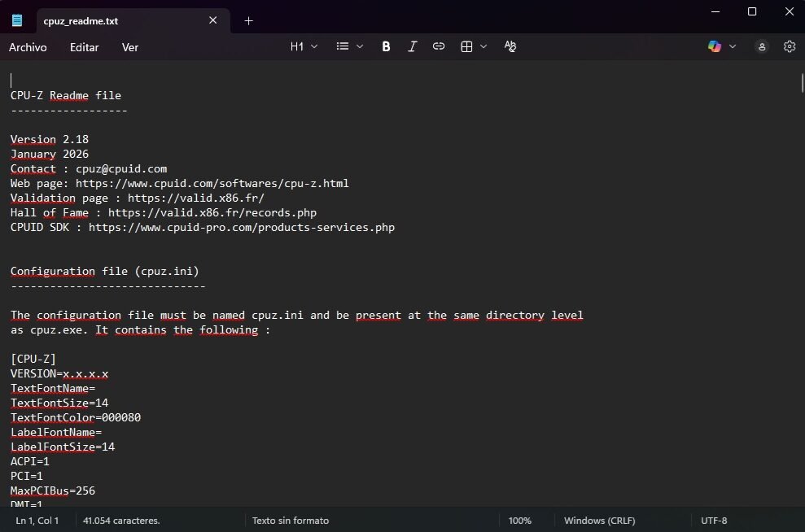The height and width of the screenshot is (532, 805).
Task: Add a new tab with plus icon
Action: [x=249, y=20]
